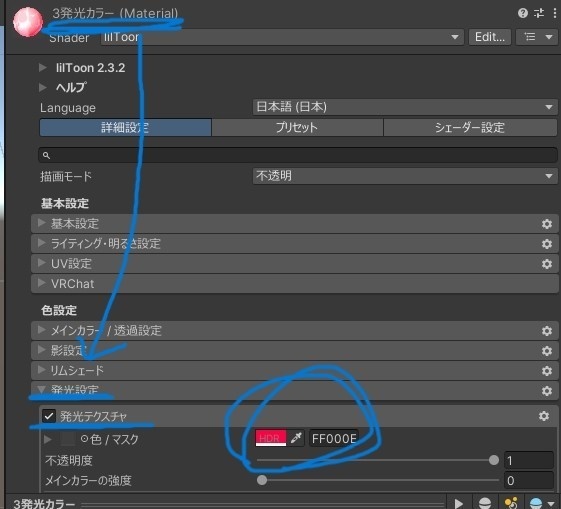Open the 描画モード dropdown 不透明
The width and height of the screenshot is (561, 509).
point(405,176)
